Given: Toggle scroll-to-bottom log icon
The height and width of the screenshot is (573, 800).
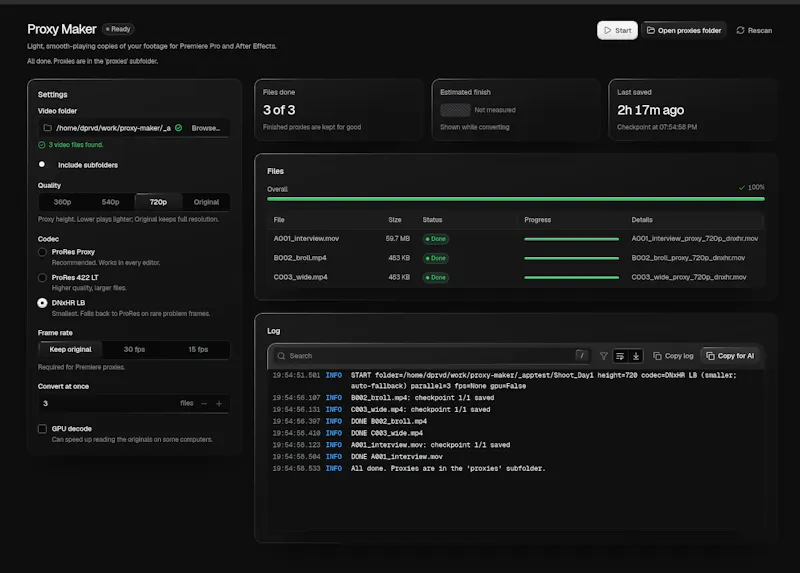Looking at the screenshot, I should (636, 356).
